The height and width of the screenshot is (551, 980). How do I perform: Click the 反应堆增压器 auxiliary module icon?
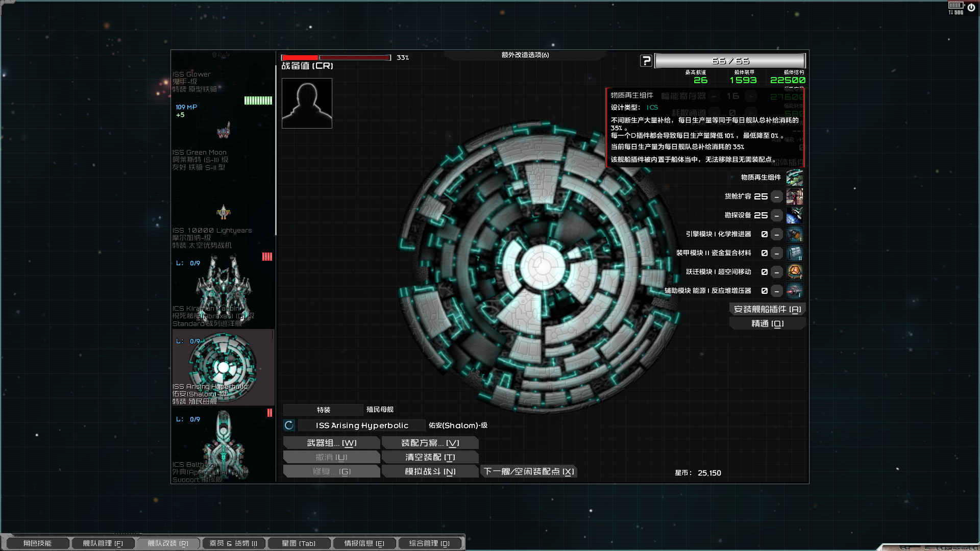[x=794, y=291]
